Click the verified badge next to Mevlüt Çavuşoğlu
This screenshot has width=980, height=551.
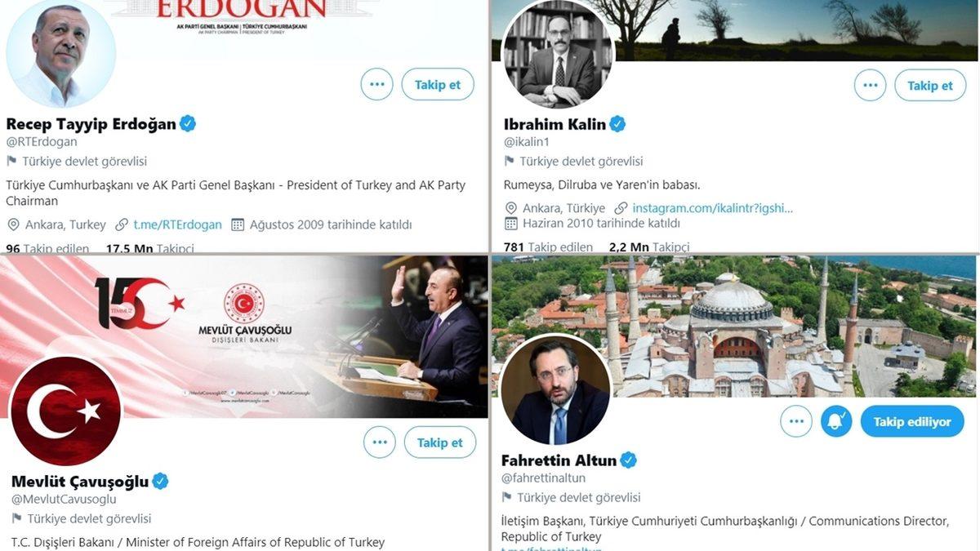(x=161, y=481)
